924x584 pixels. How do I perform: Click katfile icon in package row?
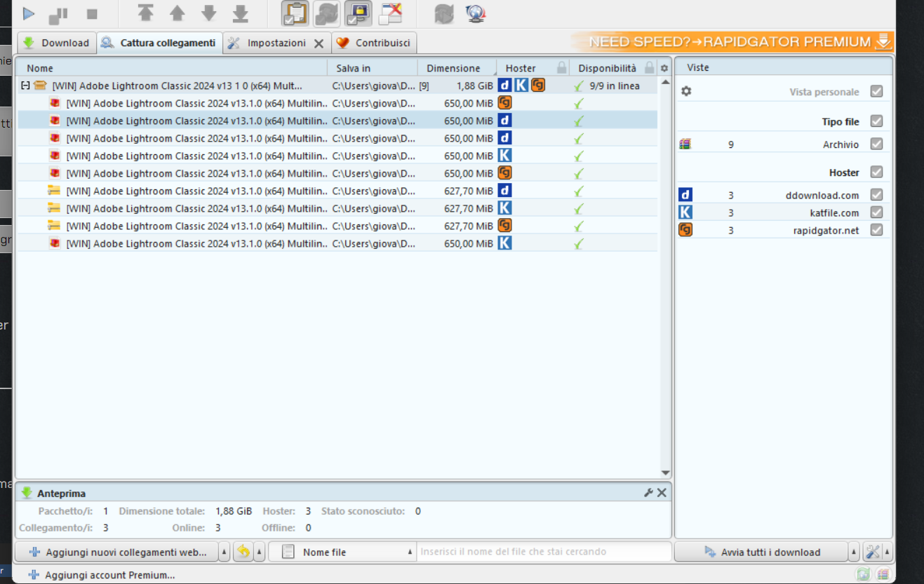click(x=521, y=86)
